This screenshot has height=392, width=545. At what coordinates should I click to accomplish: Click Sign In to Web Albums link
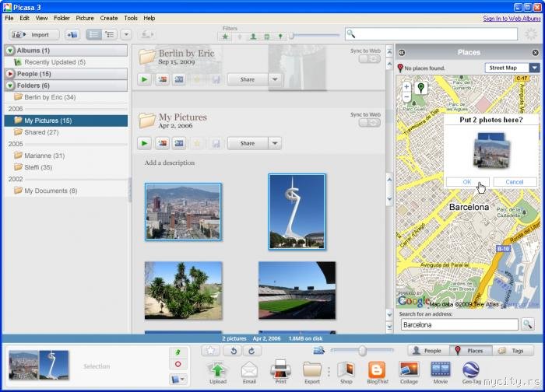tap(511, 18)
